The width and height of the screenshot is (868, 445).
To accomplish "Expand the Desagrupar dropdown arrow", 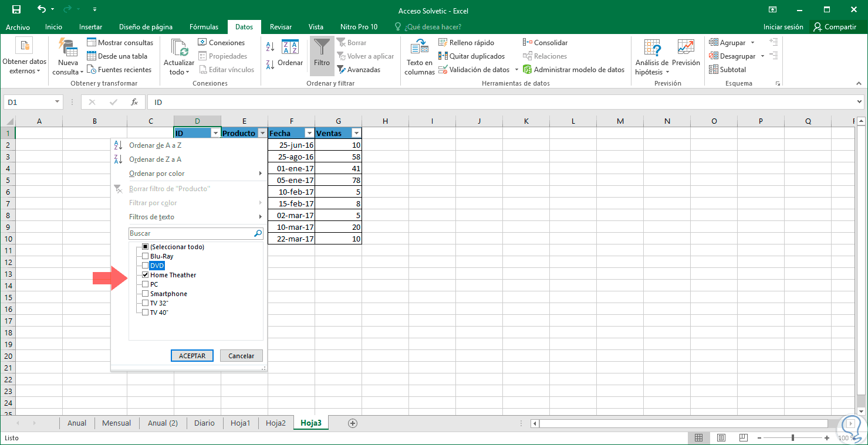I will click(762, 56).
